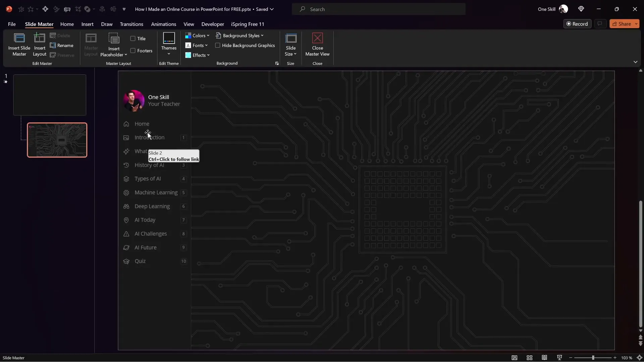The height and width of the screenshot is (362, 644).
Task: Click the Machine Learning gear icon
Action: click(x=126, y=193)
